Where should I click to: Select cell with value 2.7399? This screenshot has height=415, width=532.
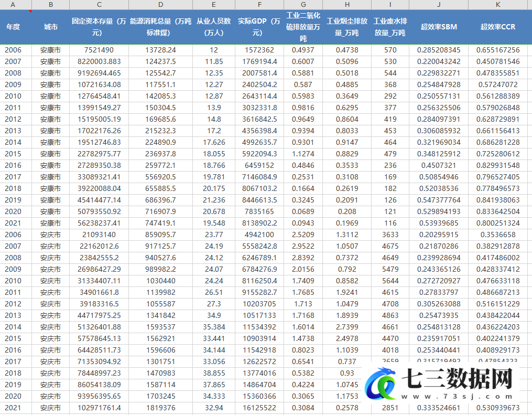pyautogui.click(x=347, y=327)
